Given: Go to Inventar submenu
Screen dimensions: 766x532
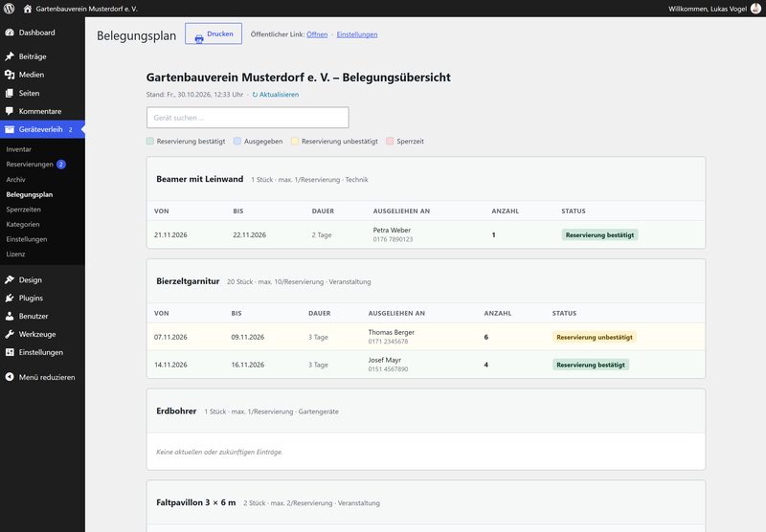Looking at the screenshot, I should pyautogui.click(x=18, y=149).
